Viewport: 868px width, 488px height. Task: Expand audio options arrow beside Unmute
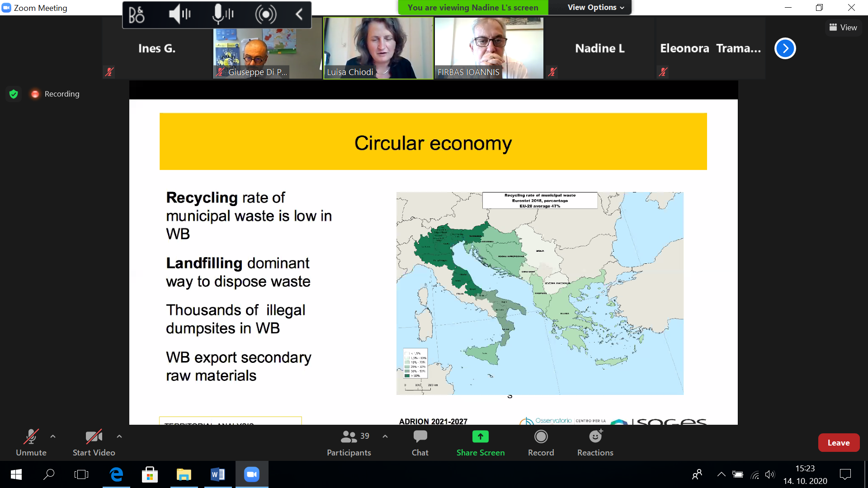(x=53, y=436)
